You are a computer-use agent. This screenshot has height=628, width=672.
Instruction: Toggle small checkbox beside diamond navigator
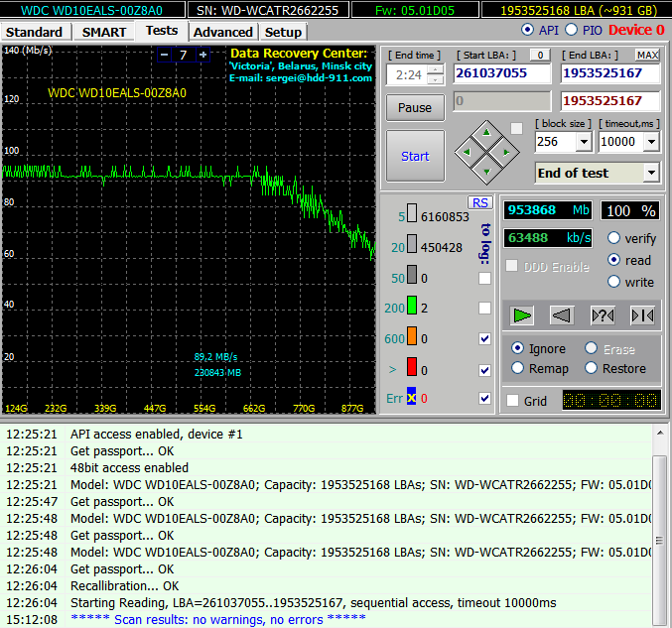pyautogui.click(x=517, y=128)
